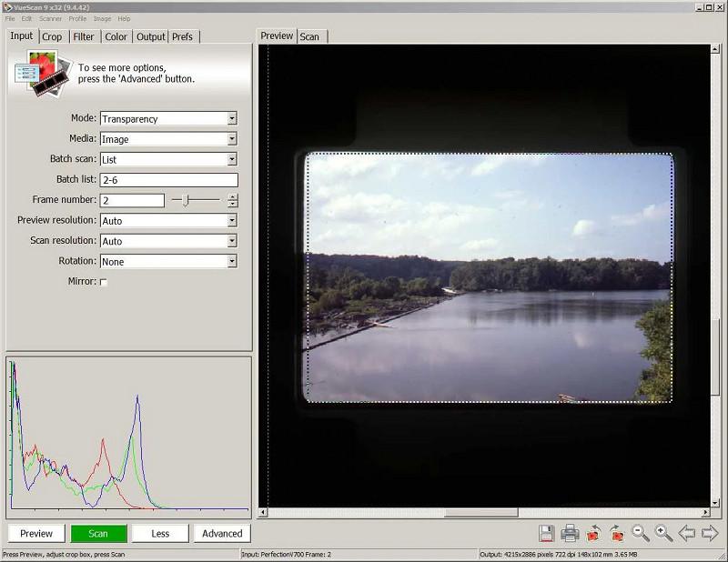
Task: Rotate image right using toolbar icon
Action: [617, 534]
